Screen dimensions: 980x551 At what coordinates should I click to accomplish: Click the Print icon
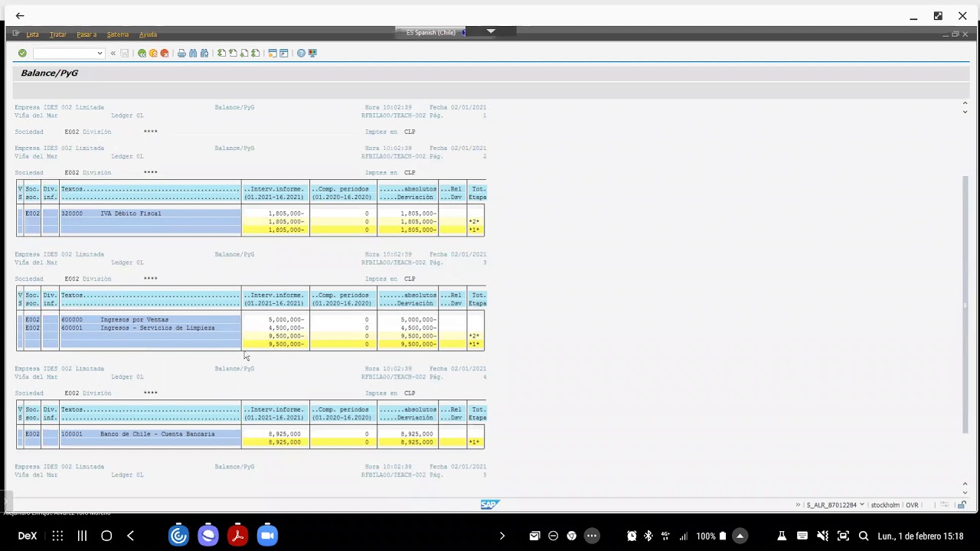(x=181, y=53)
